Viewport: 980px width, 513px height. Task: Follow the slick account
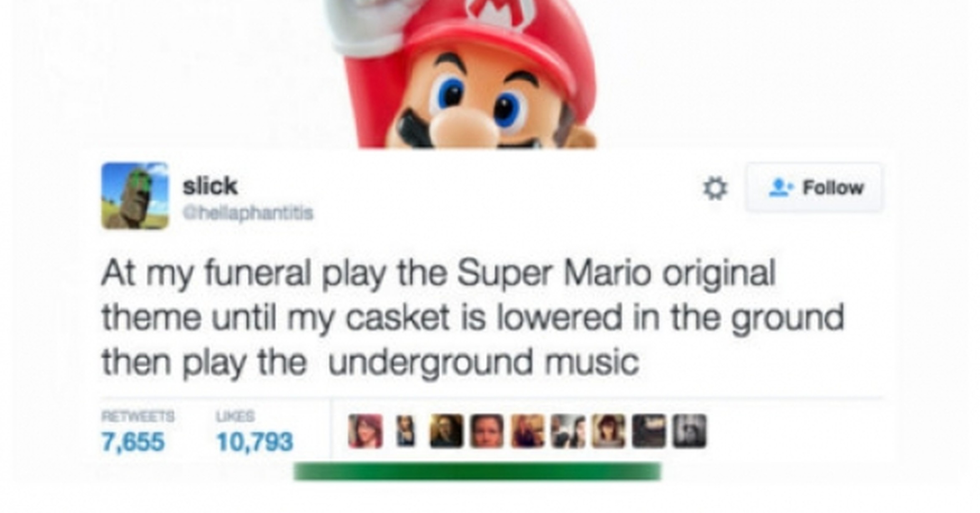[x=814, y=187]
